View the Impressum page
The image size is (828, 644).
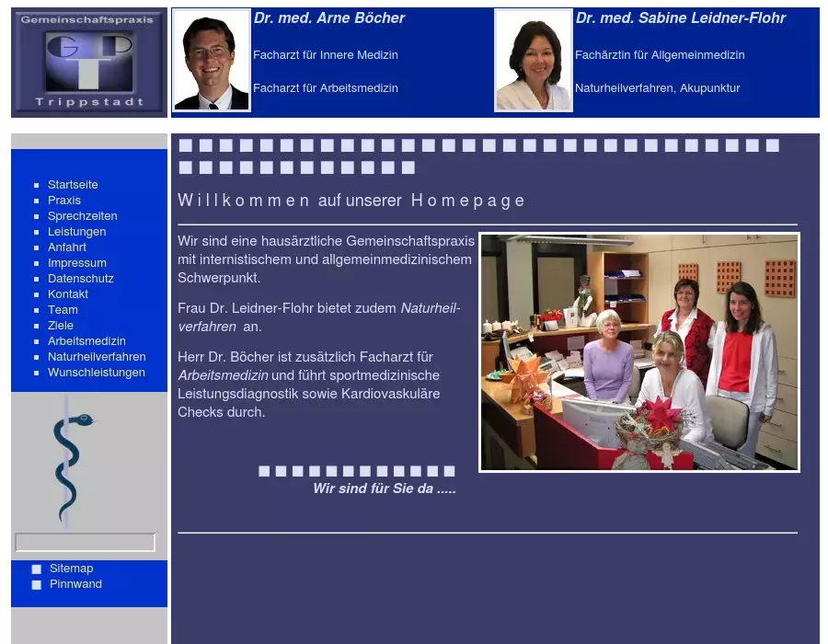coord(77,263)
